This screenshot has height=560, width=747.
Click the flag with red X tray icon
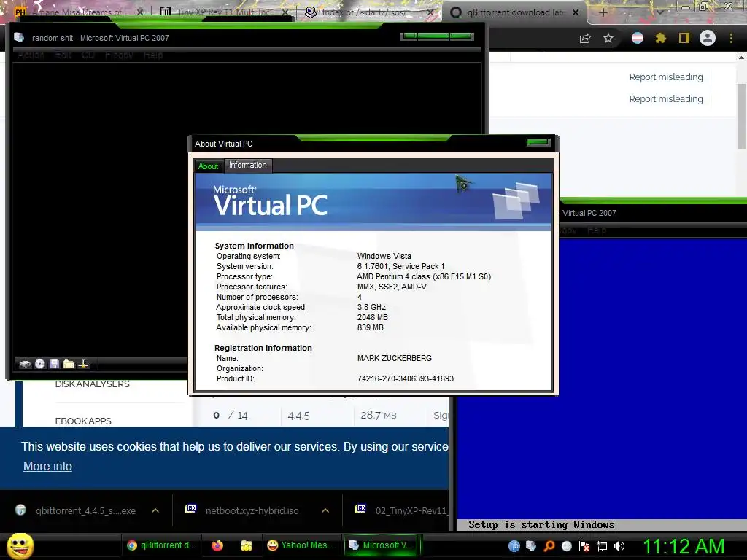coord(584,546)
